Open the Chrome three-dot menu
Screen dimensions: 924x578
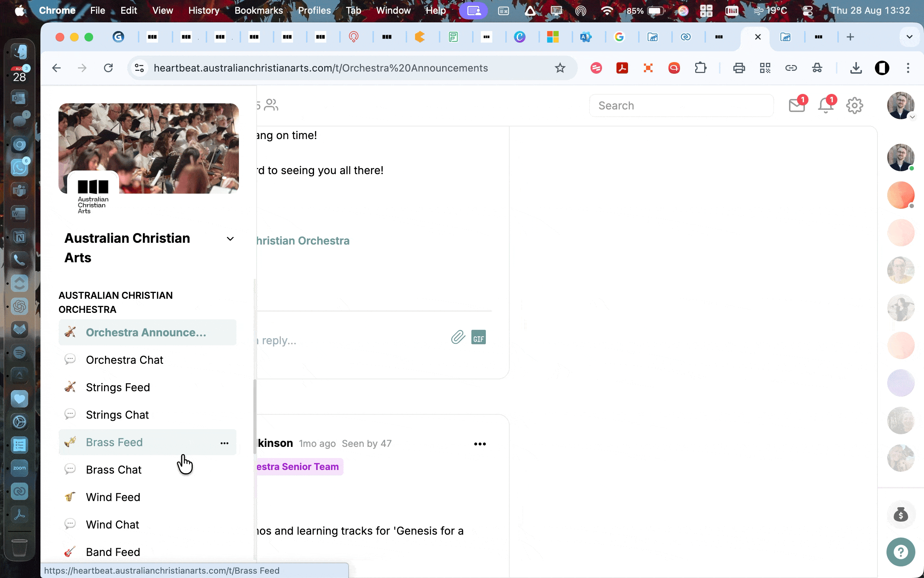908,68
